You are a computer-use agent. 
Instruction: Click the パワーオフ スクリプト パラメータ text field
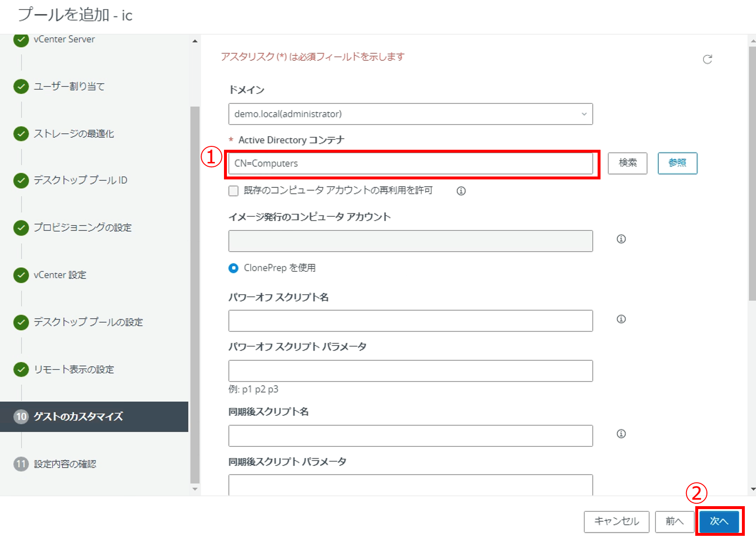(x=410, y=371)
